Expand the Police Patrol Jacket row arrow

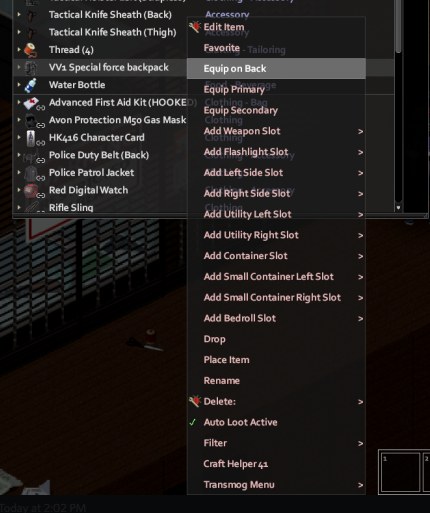19,172
